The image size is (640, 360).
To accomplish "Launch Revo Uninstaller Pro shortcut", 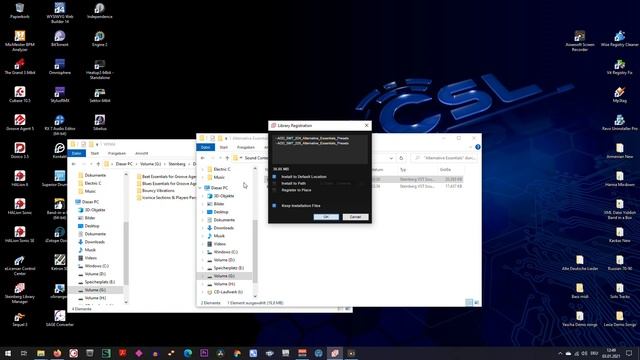I will tap(620, 122).
